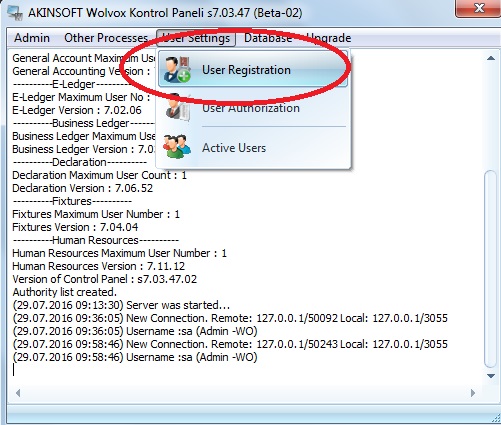Click the vertical scrollbar thumb

point(490,268)
